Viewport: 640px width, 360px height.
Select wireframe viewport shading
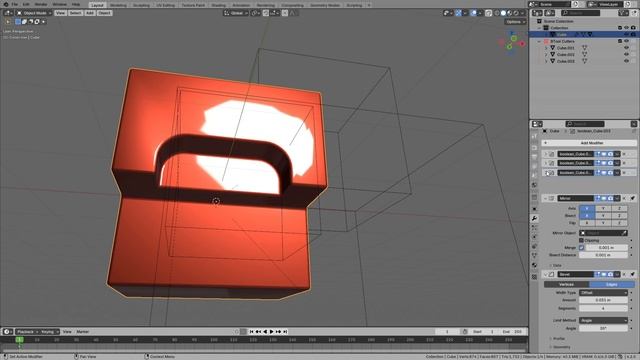pos(497,13)
